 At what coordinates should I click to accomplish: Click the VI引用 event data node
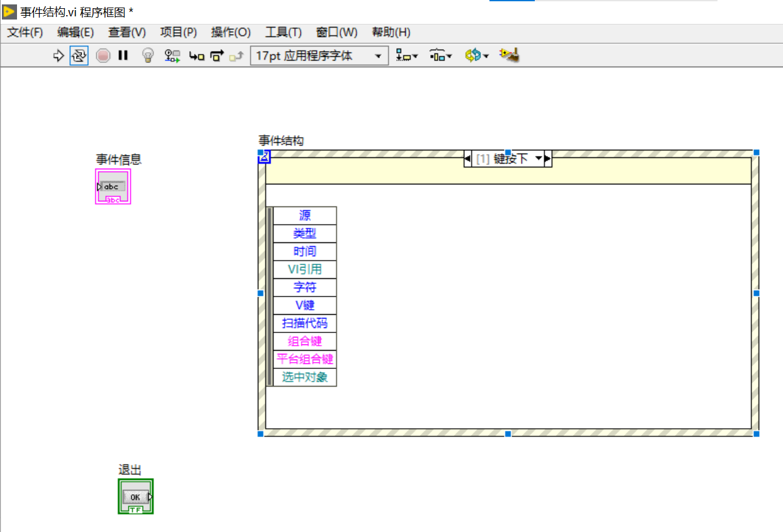(305, 269)
